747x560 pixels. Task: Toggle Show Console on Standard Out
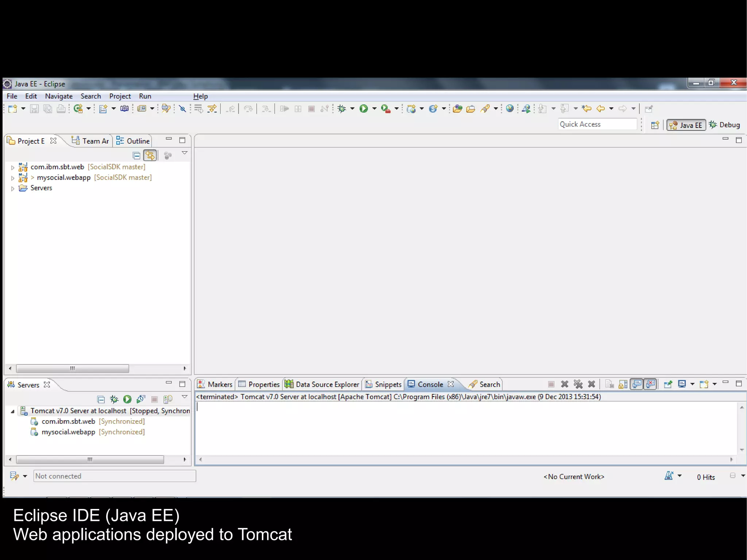[637, 384]
